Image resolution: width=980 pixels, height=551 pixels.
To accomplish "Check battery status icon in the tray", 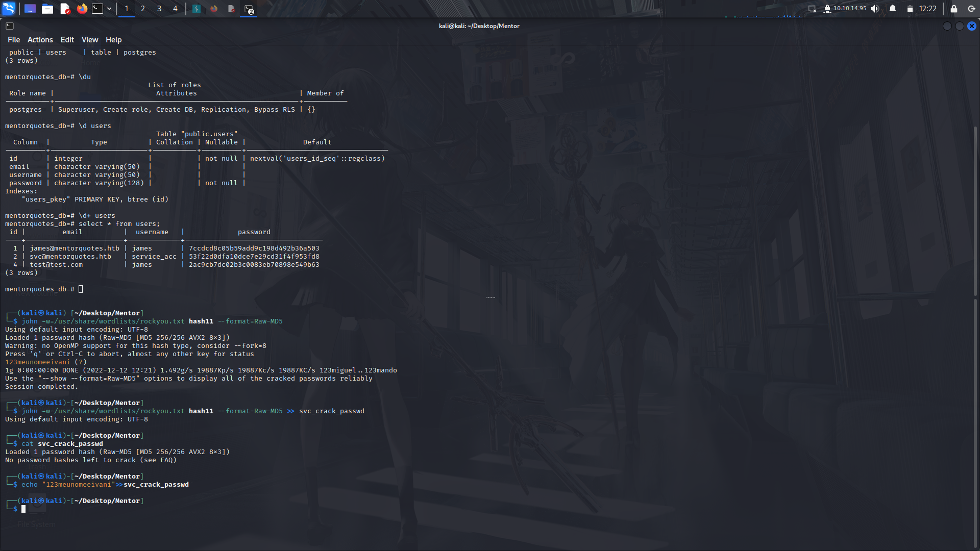I will pyautogui.click(x=910, y=9).
